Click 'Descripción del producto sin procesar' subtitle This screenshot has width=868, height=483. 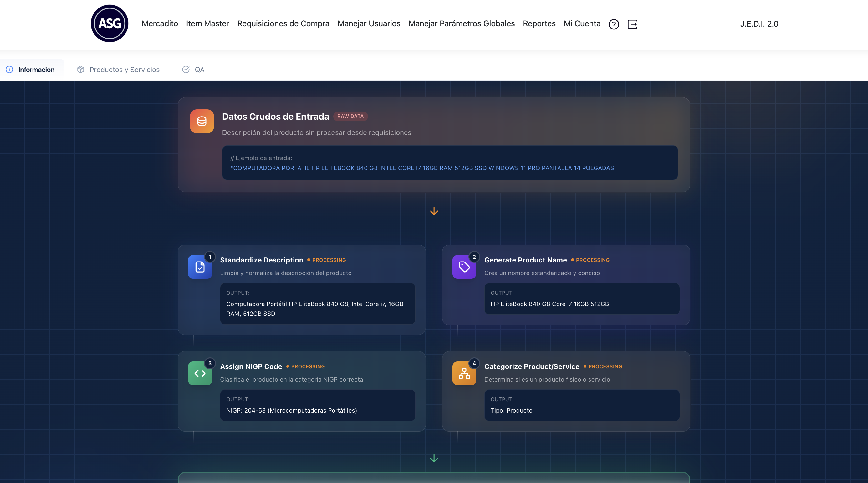coord(316,132)
